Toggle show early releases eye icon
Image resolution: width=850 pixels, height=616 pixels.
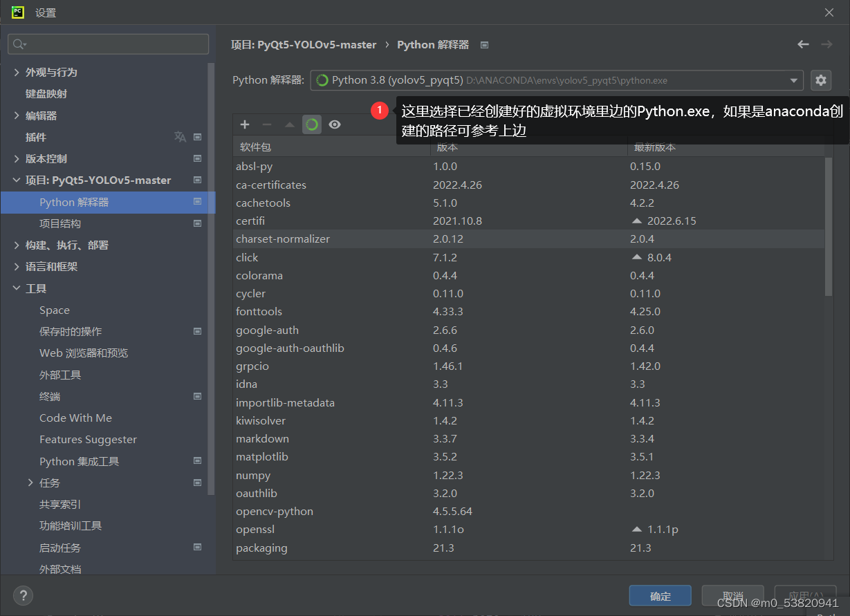click(335, 124)
